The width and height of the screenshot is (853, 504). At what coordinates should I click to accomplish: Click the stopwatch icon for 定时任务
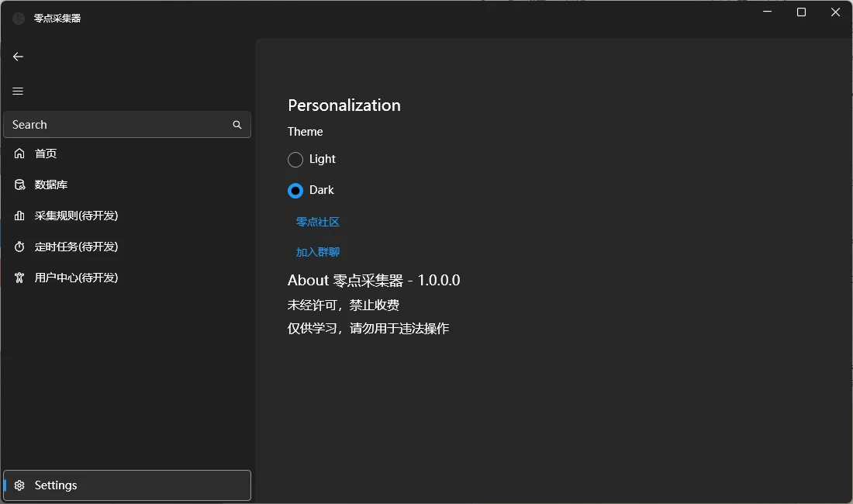click(x=19, y=247)
